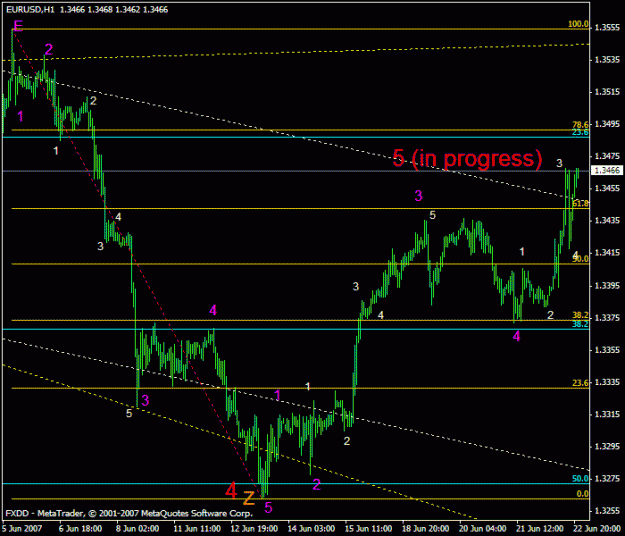Select the cyan Fibonacci 50.0 level label
The width and height of the screenshot is (625, 536).
pos(580,479)
